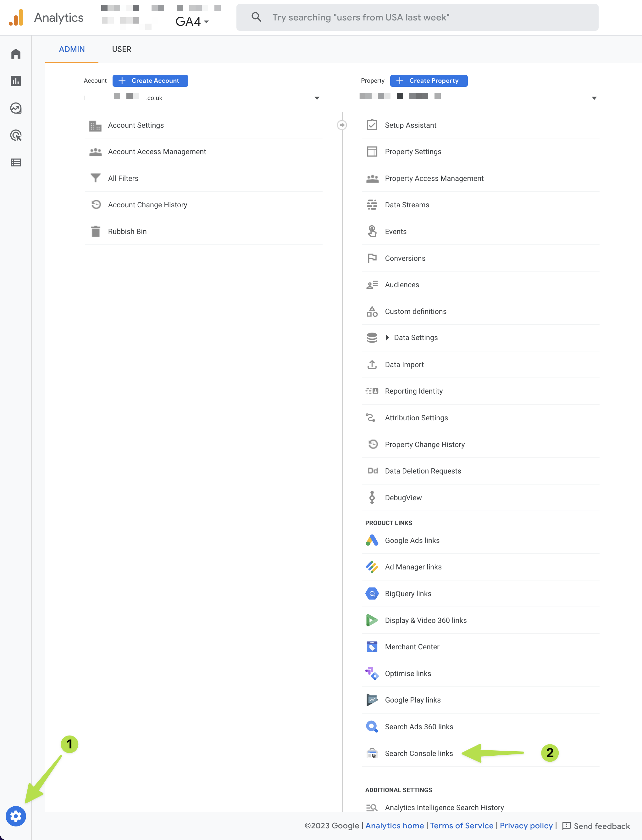Click the Merchant Center tag icon
642x840 pixels.
point(372,647)
